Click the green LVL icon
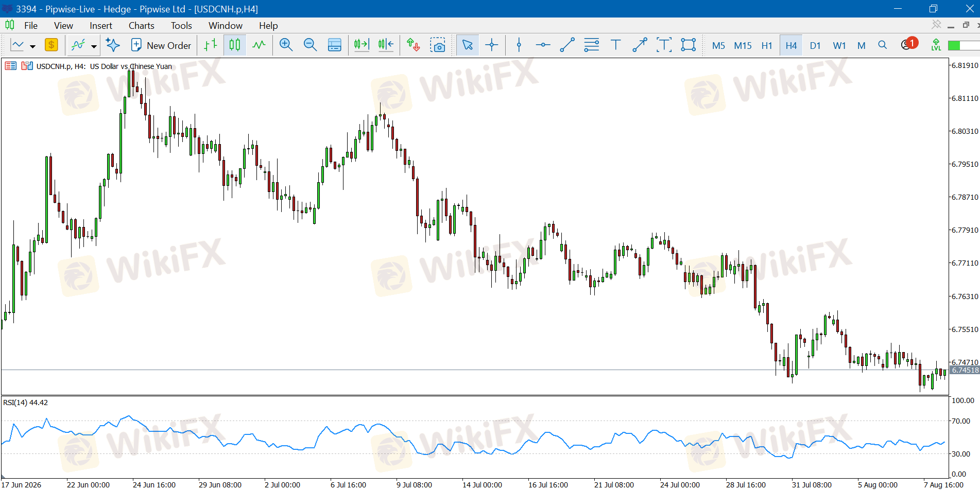 (936, 45)
